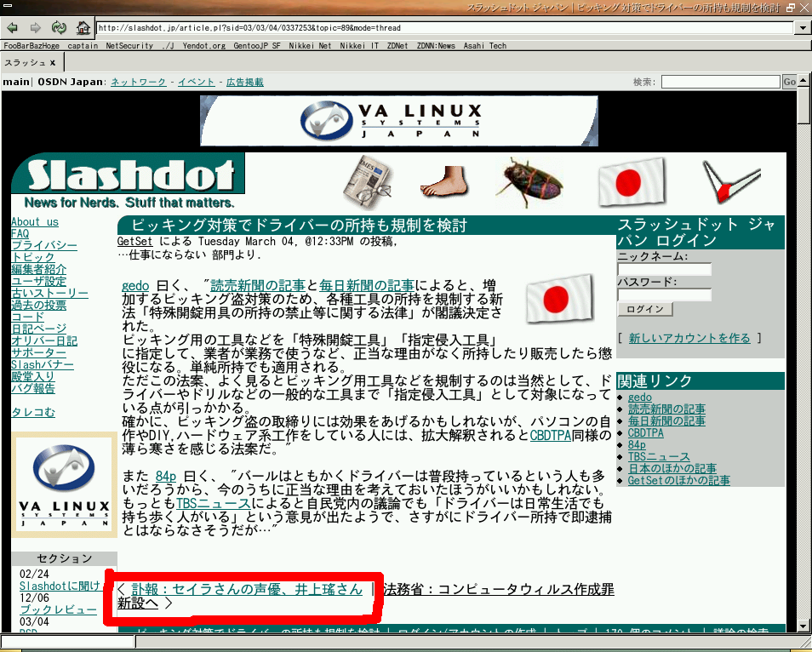
Task: Reload the page with the refresh icon
Action: (59, 27)
